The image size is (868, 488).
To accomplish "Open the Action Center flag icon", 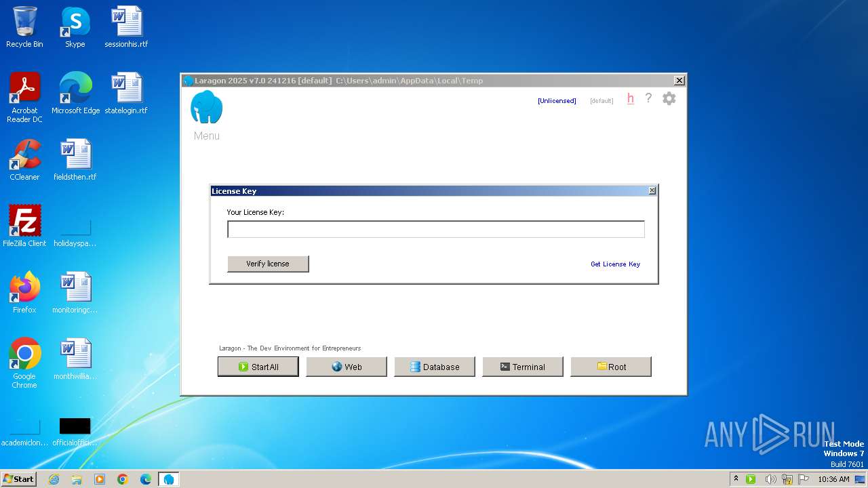I will pos(804,479).
